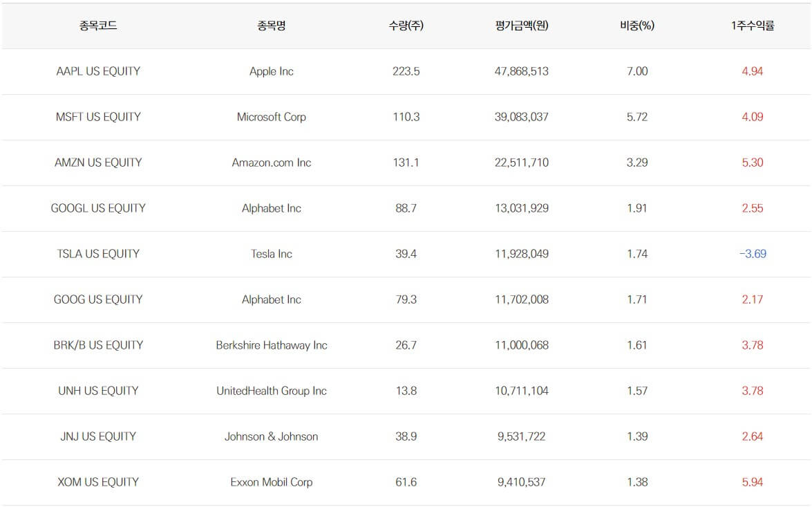Click the quantity value 110.3
This screenshot has width=812, height=507.
pyautogui.click(x=406, y=117)
